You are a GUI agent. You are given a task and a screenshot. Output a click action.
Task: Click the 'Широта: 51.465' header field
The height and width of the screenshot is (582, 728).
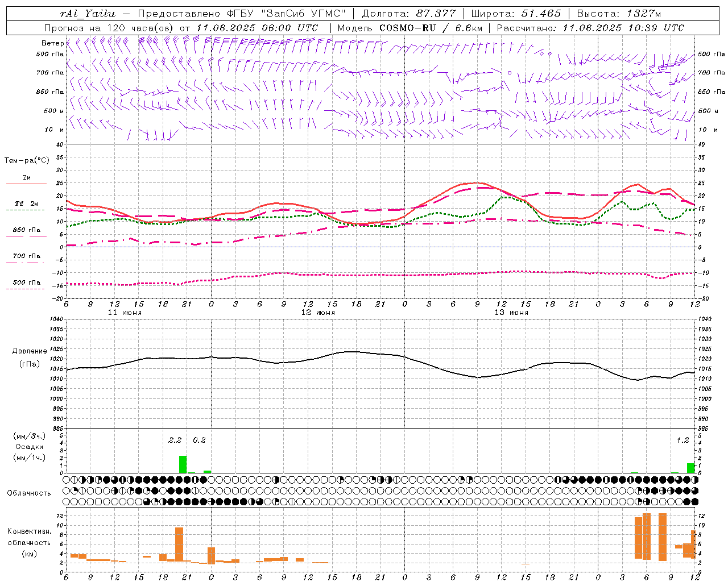point(516,14)
